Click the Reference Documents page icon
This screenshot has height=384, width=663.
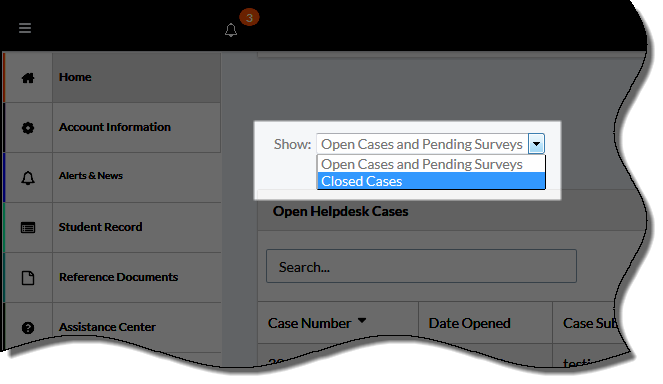(x=28, y=278)
